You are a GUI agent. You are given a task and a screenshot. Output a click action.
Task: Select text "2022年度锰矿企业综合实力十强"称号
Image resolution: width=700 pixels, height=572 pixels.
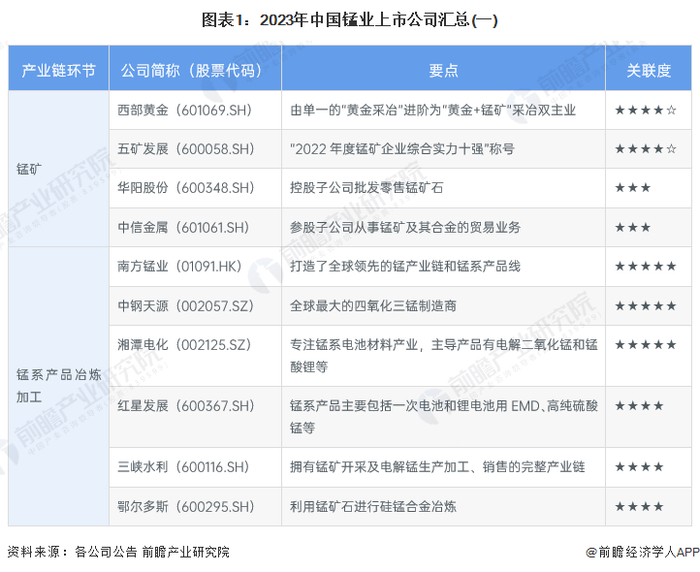coord(402,149)
